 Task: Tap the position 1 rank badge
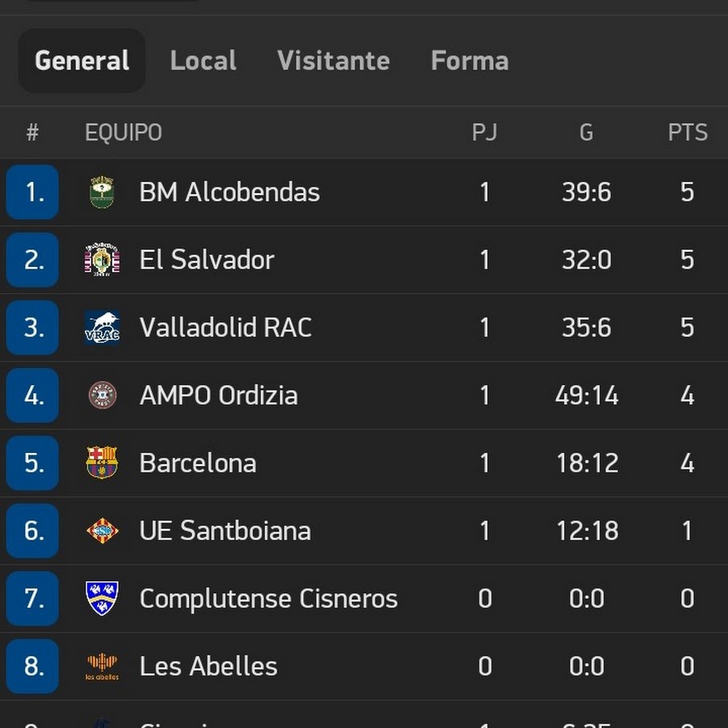(x=32, y=192)
